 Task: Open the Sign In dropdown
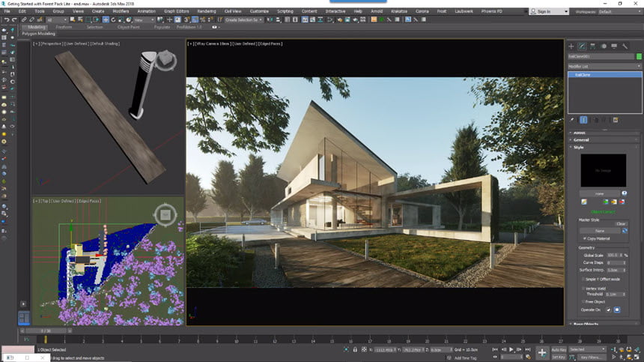pos(549,11)
